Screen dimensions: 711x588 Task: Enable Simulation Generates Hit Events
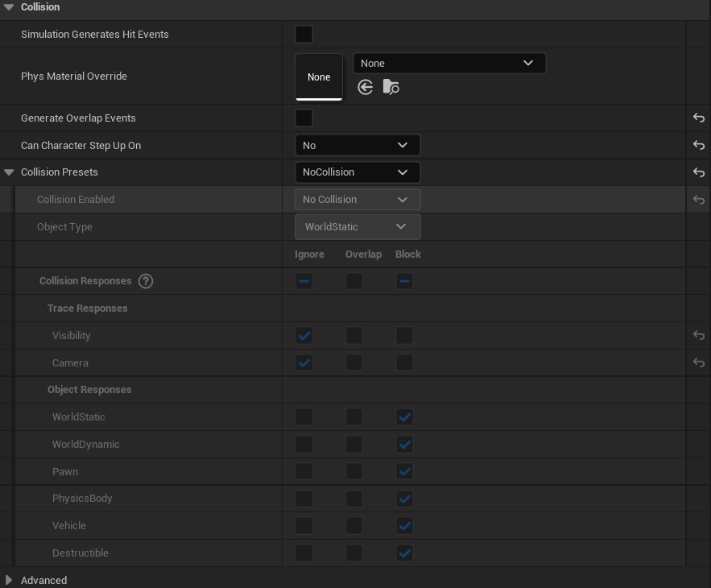click(304, 34)
